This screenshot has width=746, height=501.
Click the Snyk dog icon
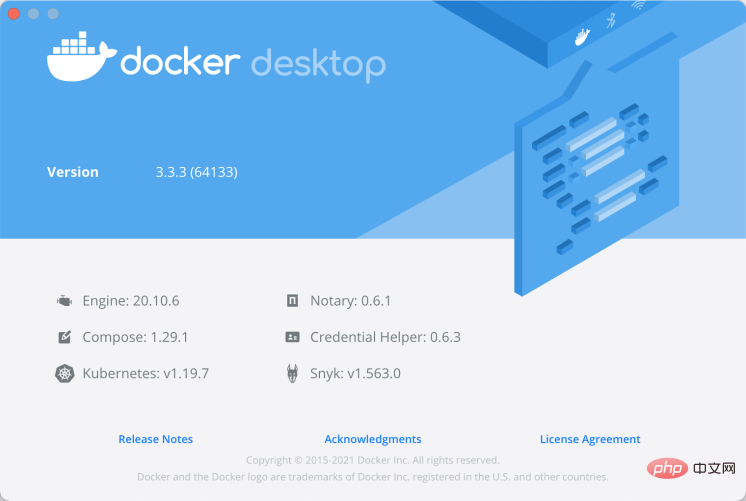(x=292, y=374)
